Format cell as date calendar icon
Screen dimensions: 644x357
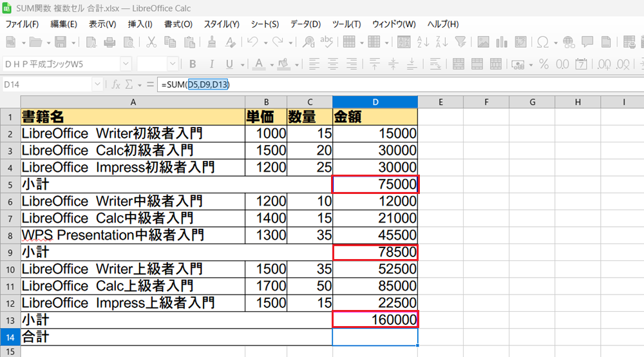(x=581, y=64)
